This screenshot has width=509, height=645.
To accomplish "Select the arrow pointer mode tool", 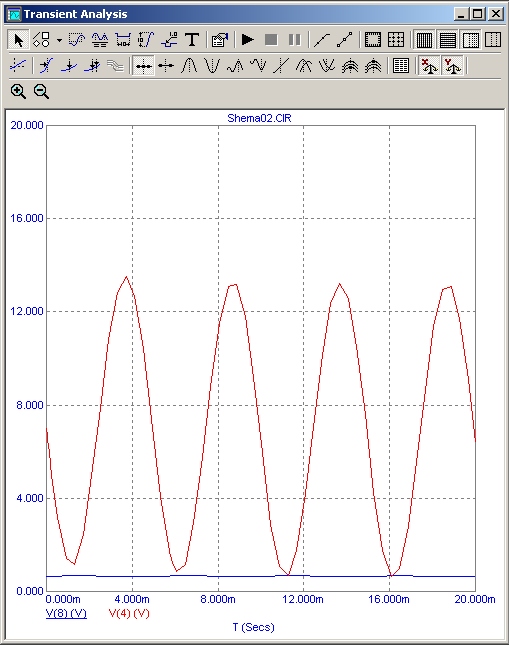I will (19, 40).
